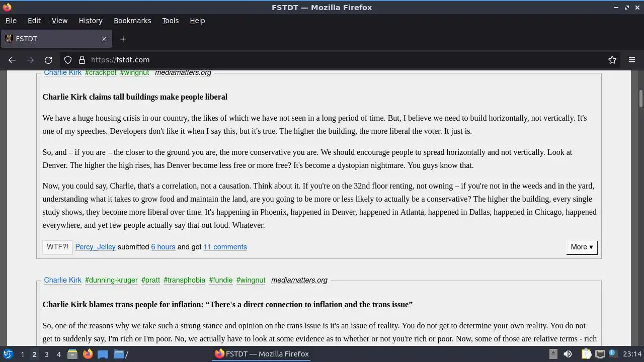
Task: Open tracking protection shield icon
Action: [68, 60]
